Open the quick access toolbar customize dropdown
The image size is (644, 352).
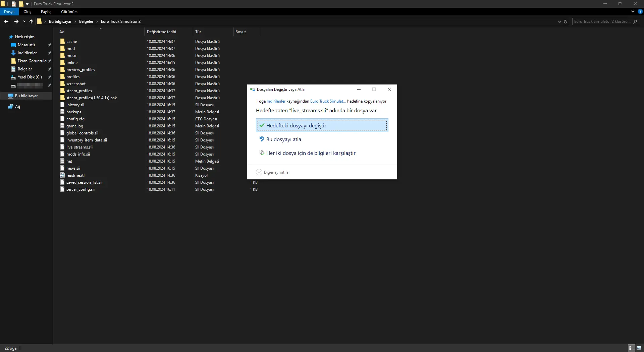click(27, 4)
